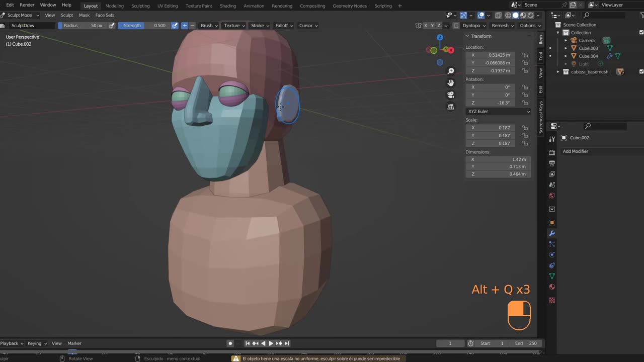Screen dimensions: 644x362
Task: Toggle camera view with the camera icon
Action: 451,95
